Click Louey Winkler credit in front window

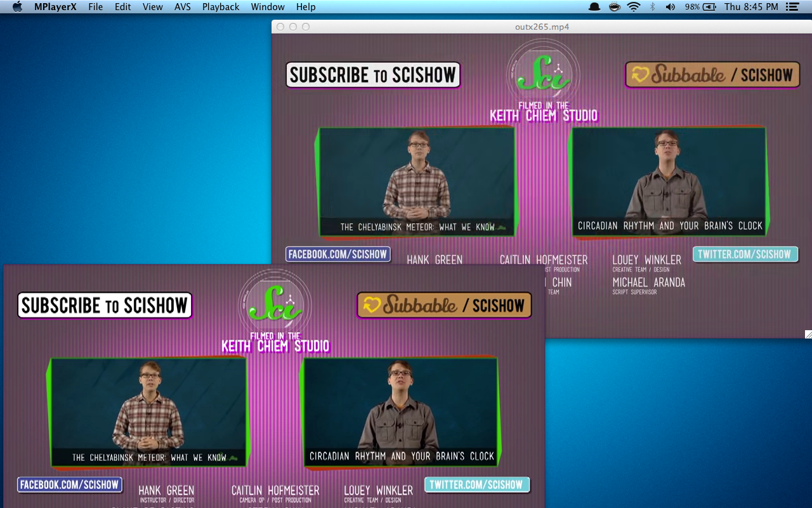(378, 491)
